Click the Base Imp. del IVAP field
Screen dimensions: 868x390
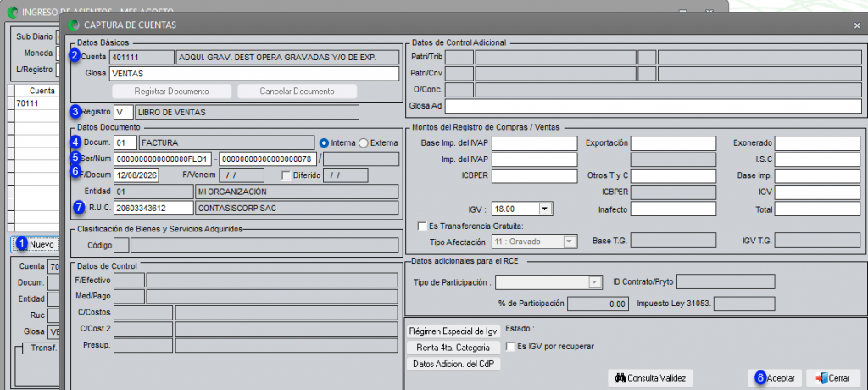[535, 143]
